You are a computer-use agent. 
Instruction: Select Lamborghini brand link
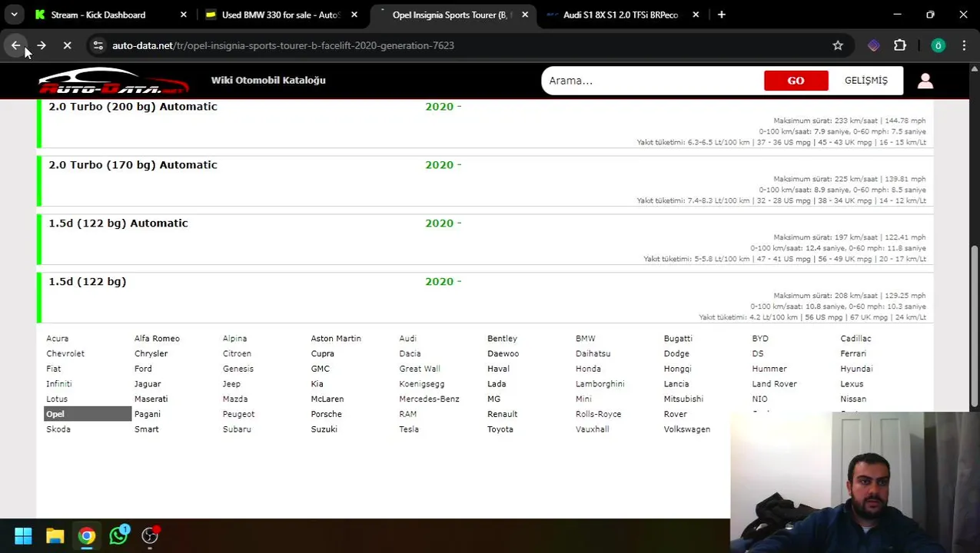click(x=600, y=384)
